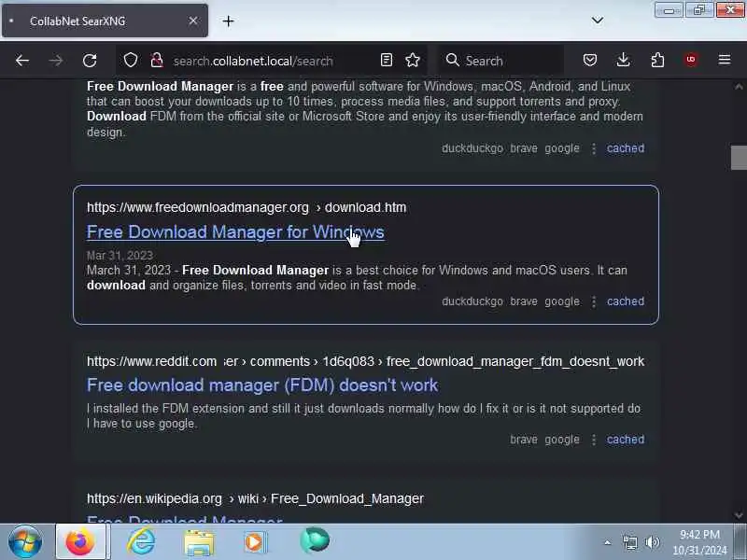Open cached copy of the reddit result

click(625, 440)
